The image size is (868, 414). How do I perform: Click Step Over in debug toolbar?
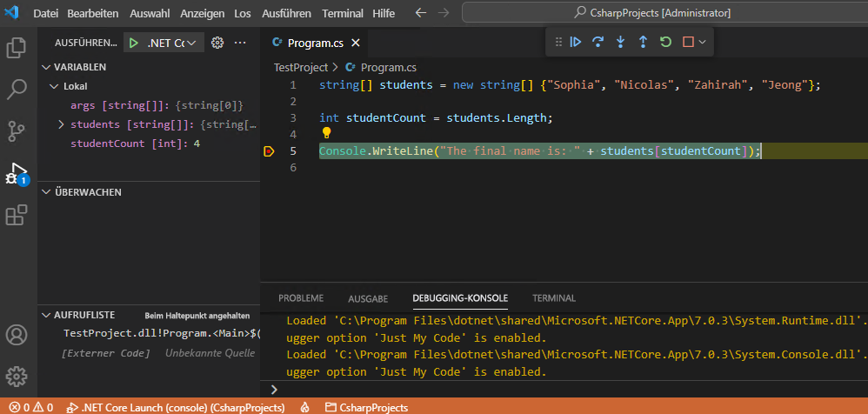(598, 42)
